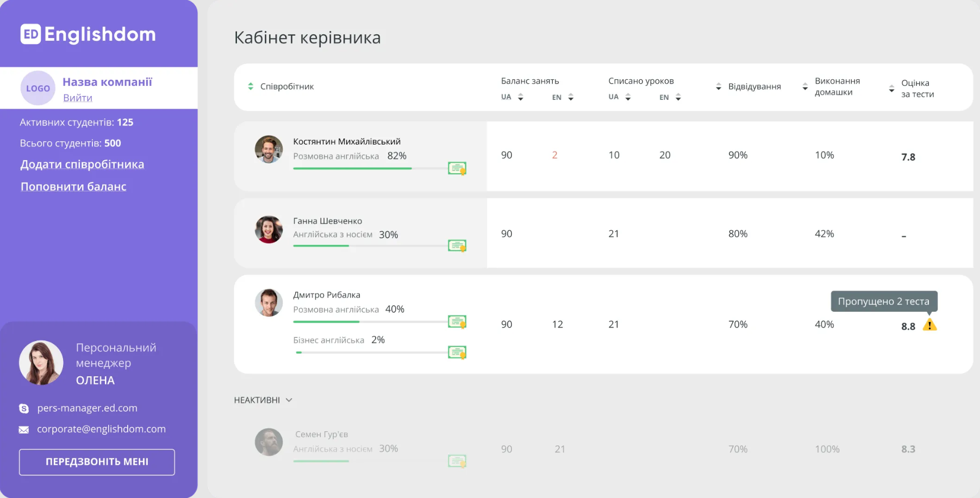Sort by Оцінка за тести column
The height and width of the screenshot is (498, 980).
click(891, 89)
